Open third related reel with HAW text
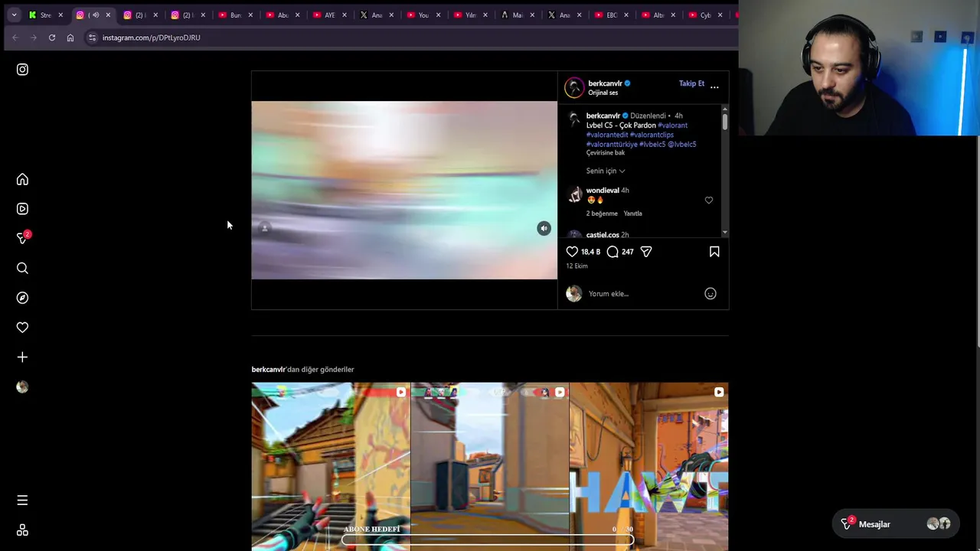The height and width of the screenshot is (551, 980). 649,467
